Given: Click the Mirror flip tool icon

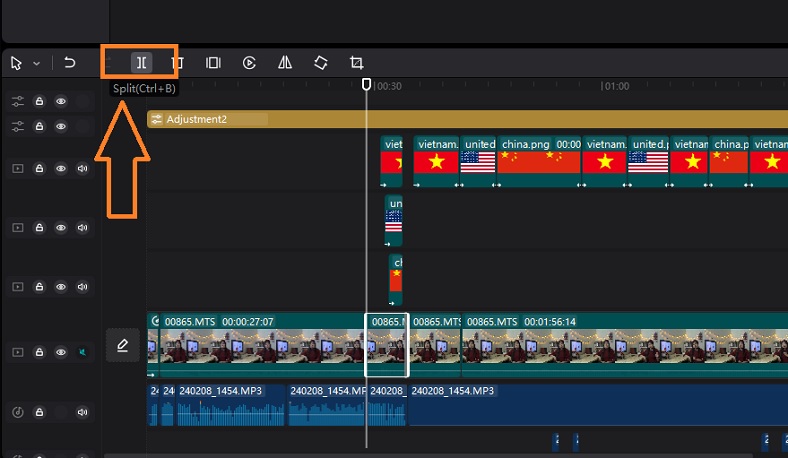Looking at the screenshot, I should coord(285,63).
